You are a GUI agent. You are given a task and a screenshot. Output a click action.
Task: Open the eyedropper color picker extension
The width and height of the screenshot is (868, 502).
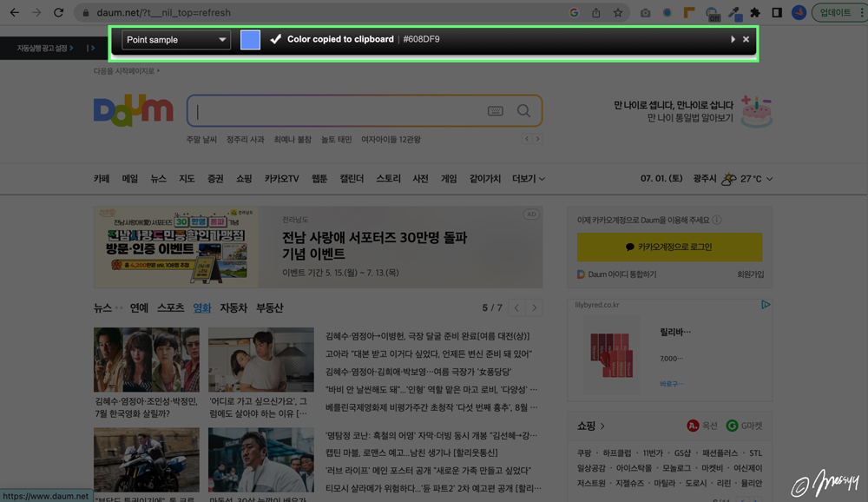coord(734,13)
